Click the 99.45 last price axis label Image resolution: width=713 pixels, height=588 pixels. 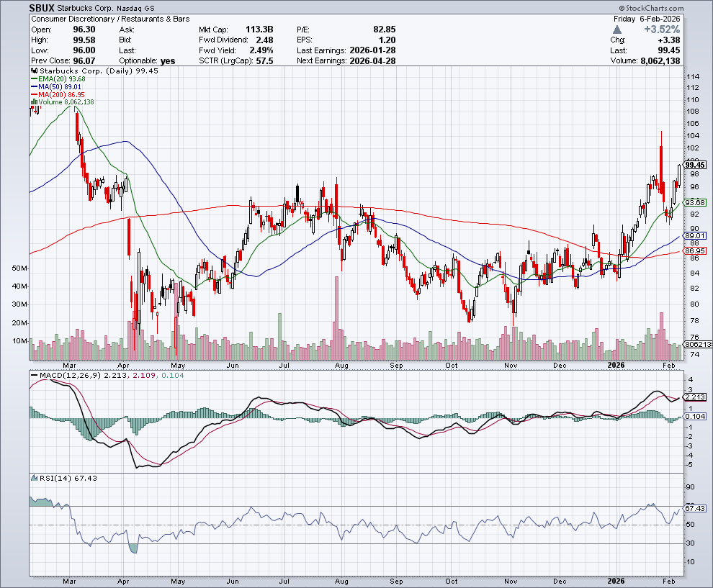695,165
